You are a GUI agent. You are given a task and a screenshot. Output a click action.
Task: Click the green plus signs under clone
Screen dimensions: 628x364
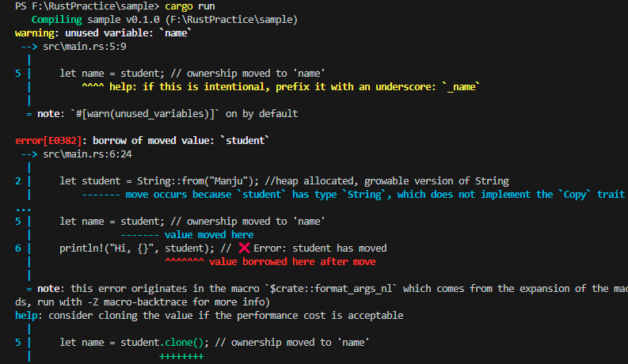[182, 356]
